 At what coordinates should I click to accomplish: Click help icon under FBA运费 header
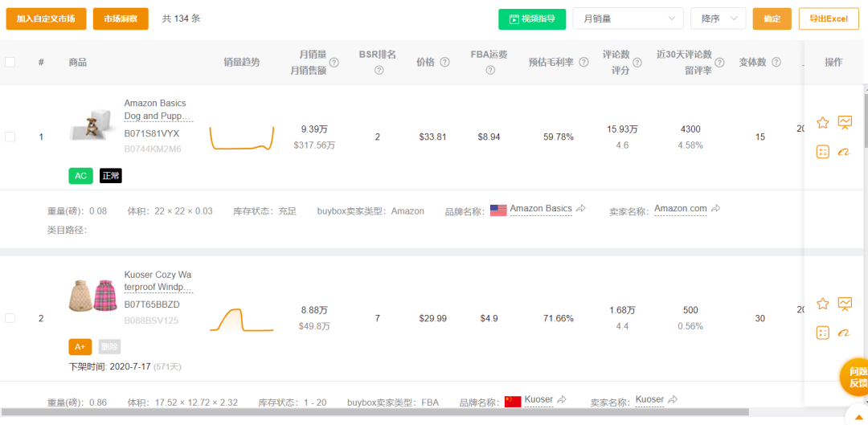click(x=490, y=70)
